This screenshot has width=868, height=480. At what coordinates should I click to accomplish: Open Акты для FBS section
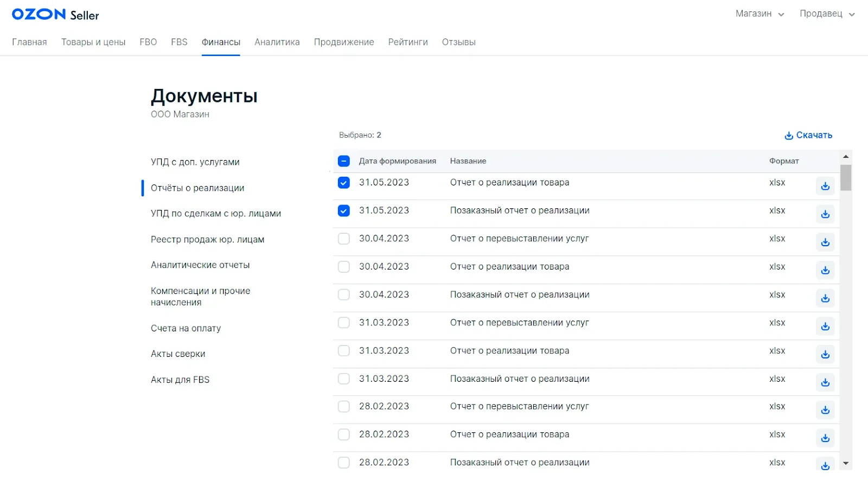pos(180,380)
